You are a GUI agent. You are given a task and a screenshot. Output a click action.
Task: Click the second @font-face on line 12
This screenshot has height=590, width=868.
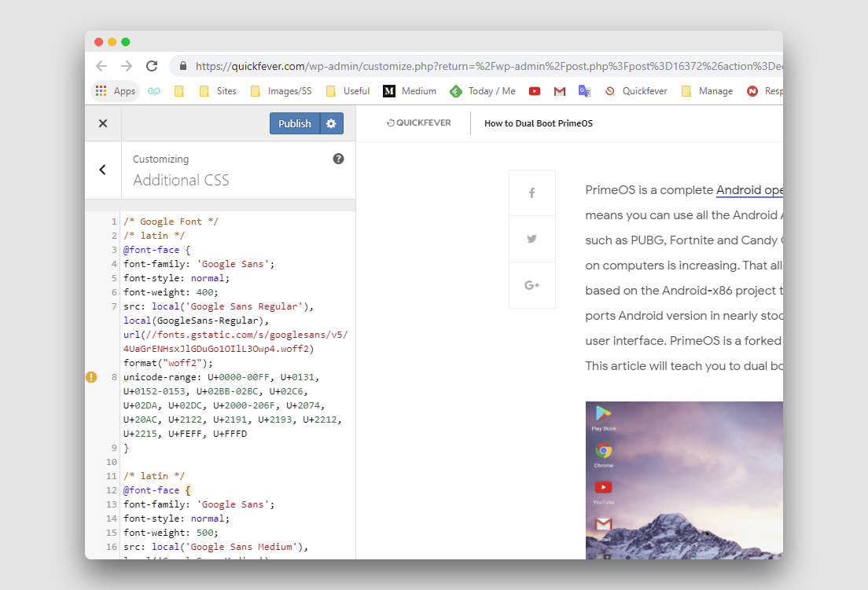pos(156,490)
